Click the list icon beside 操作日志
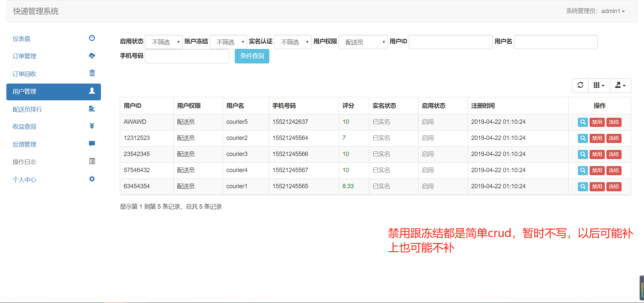The width and height of the screenshot is (644, 303). [x=92, y=161]
